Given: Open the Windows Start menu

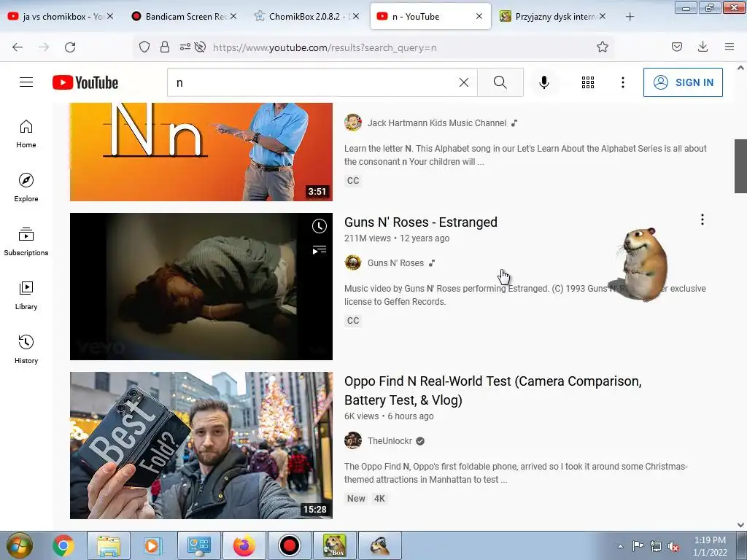Looking at the screenshot, I should pyautogui.click(x=20, y=545).
